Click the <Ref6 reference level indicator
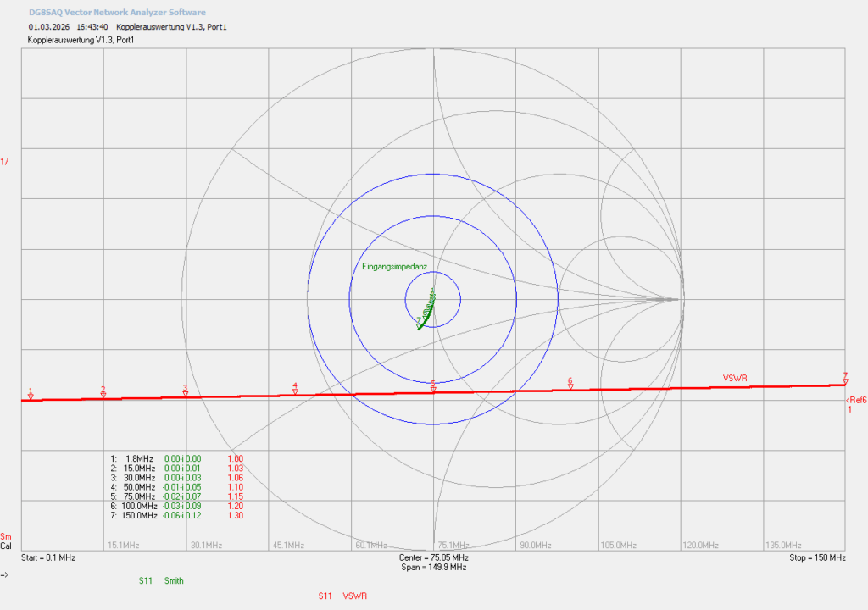The height and width of the screenshot is (610, 868). (x=856, y=400)
